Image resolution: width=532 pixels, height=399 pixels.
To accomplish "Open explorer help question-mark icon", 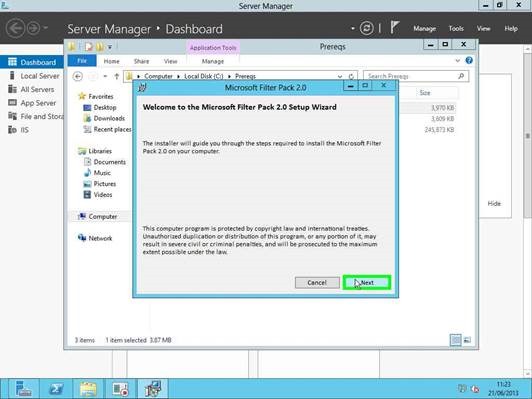I will click(469, 60).
